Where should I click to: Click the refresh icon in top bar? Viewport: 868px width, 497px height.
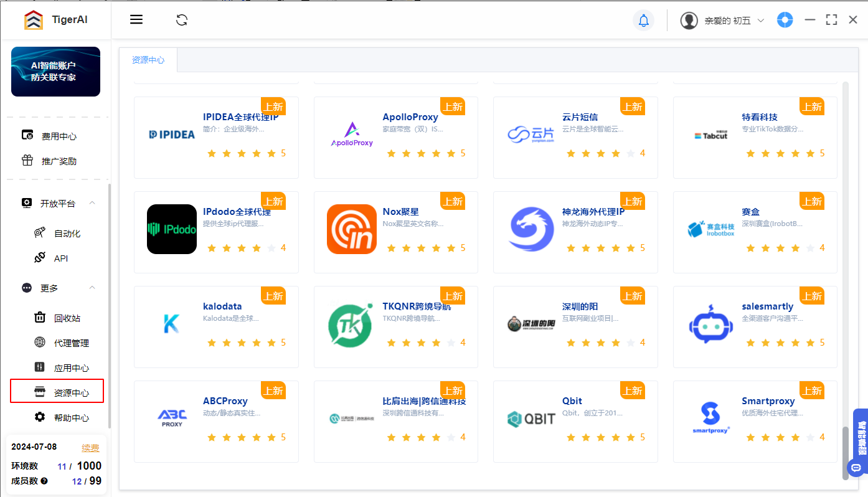coord(182,20)
